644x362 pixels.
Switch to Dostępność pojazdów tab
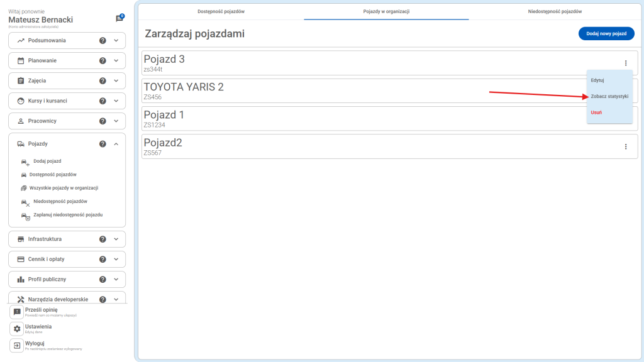coord(221,11)
